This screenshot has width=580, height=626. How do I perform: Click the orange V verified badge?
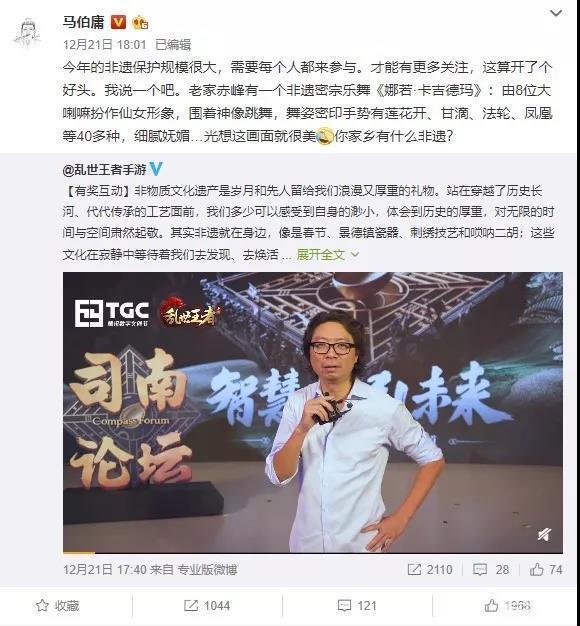tap(118, 22)
